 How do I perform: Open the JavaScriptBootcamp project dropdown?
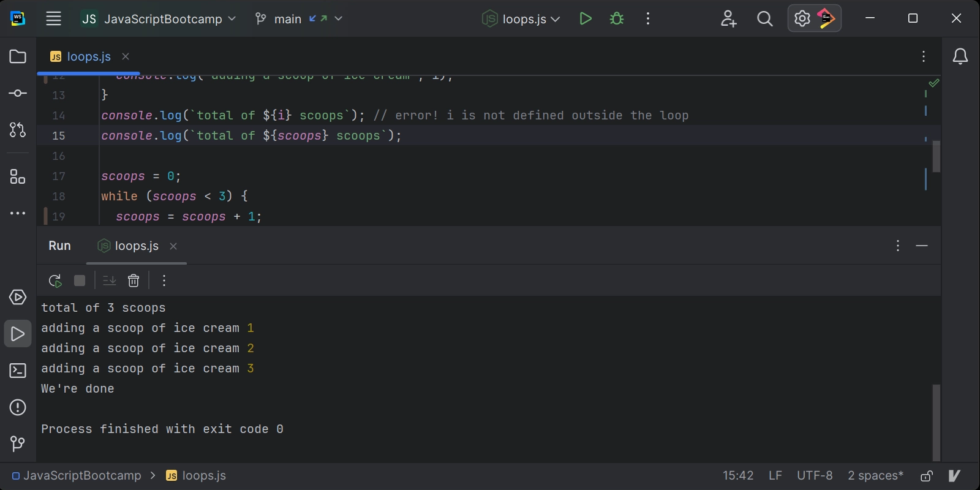pos(159,18)
